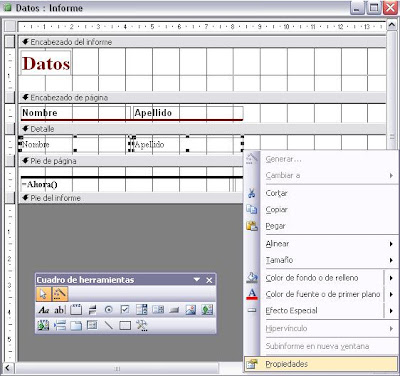Viewport: 400px width, 376px height.
Task: Close the Cuadro de herramientas panel
Action: [209, 280]
